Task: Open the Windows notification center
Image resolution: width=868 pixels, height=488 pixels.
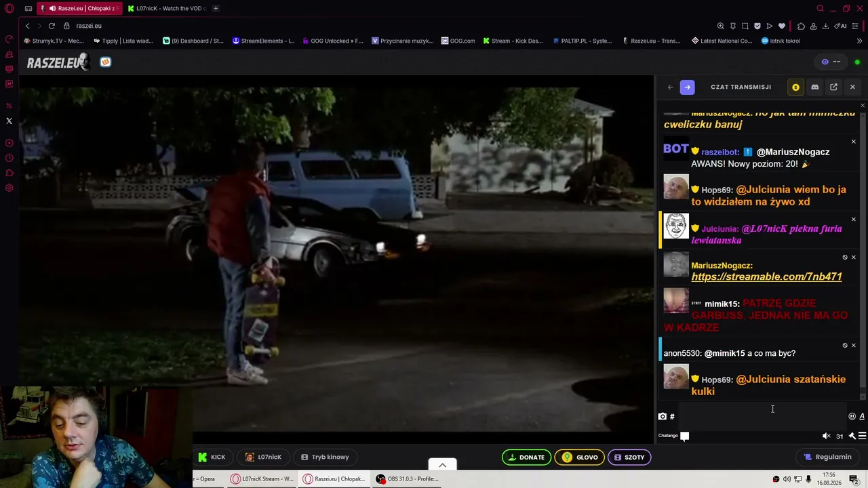Action: point(854,479)
